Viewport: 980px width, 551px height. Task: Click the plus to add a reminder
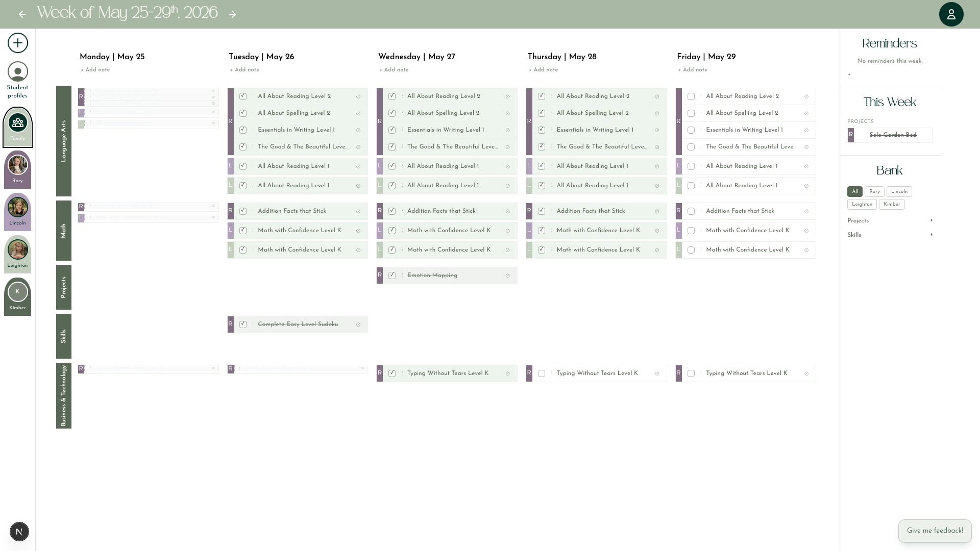849,74
